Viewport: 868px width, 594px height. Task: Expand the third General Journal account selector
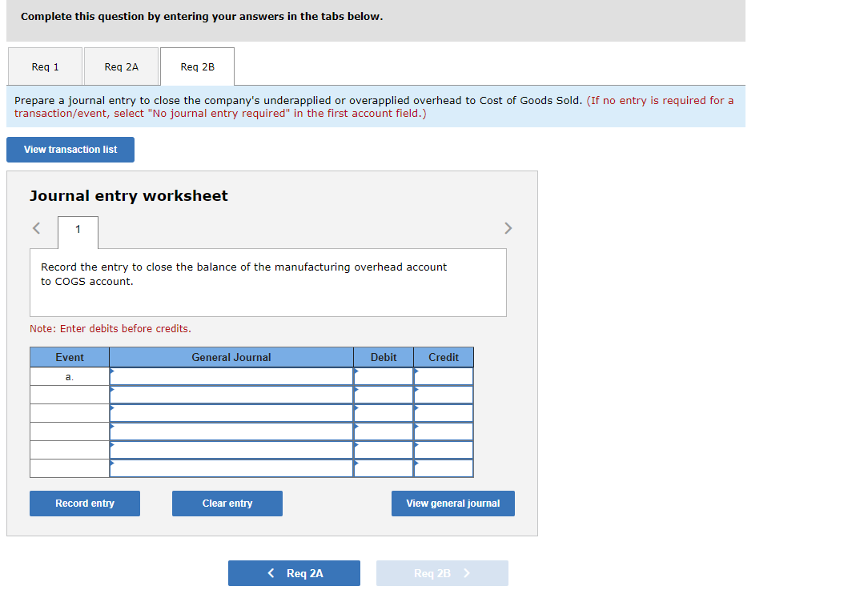pos(232,412)
